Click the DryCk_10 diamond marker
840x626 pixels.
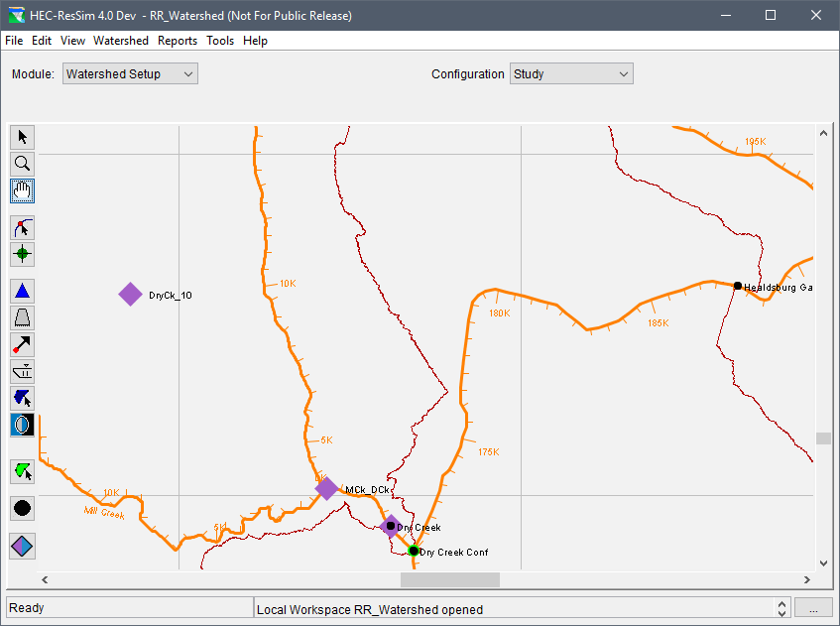[x=130, y=294]
